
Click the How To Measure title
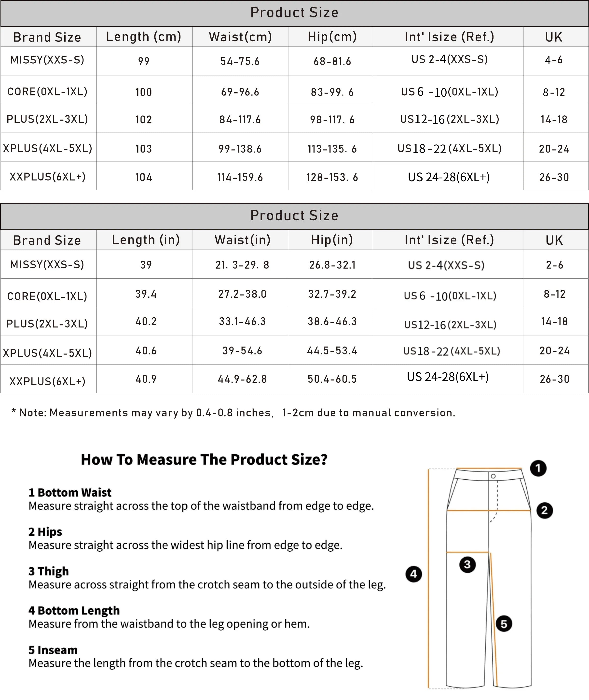(204, 460)
